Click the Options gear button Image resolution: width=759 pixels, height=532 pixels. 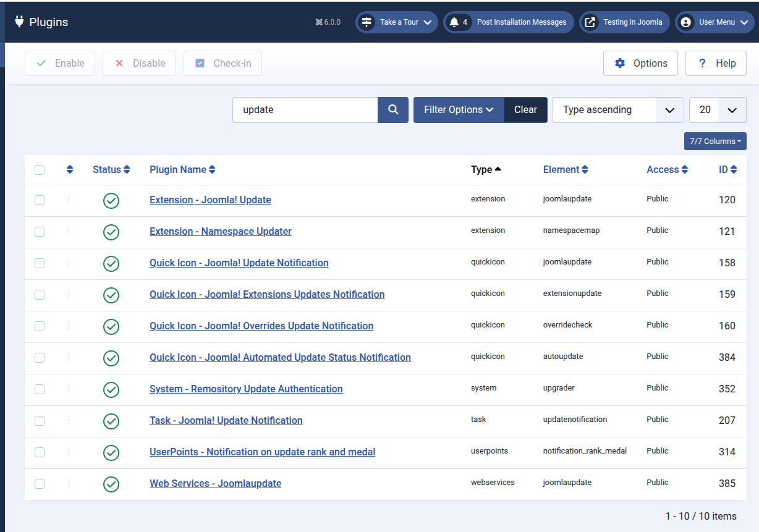[640, 64]
